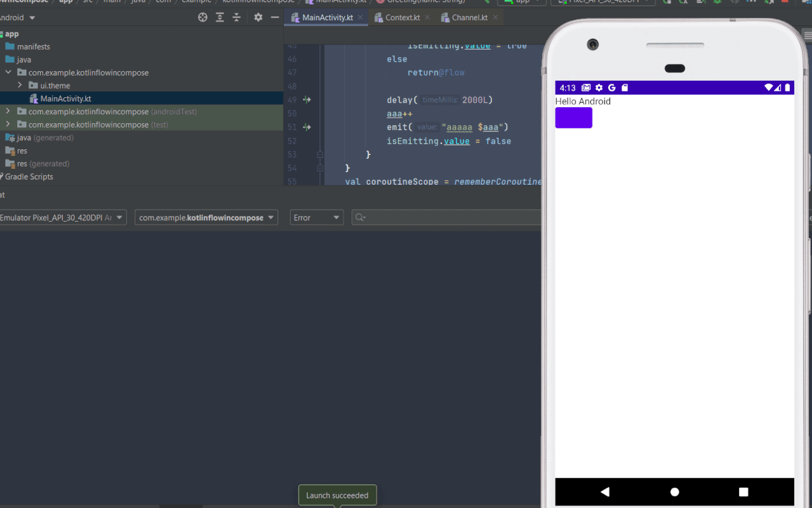Image resolution: width=812 pixels, height=508 pixels.
Task: Expand the (test) package node
Action: 8,124
